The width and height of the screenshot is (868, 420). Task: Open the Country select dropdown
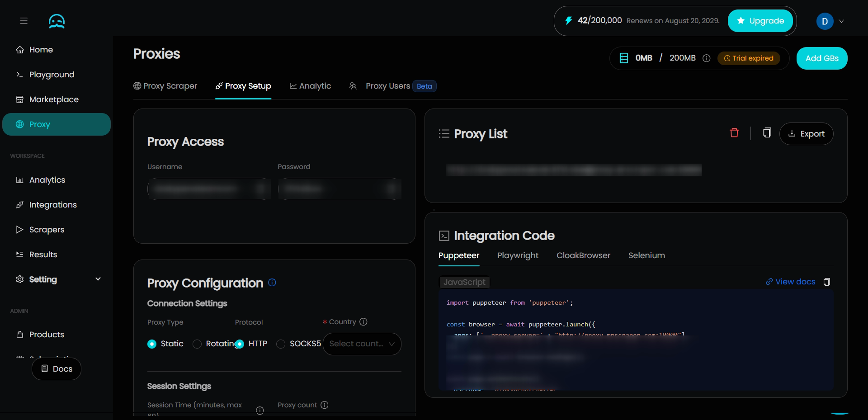point(362,344)
